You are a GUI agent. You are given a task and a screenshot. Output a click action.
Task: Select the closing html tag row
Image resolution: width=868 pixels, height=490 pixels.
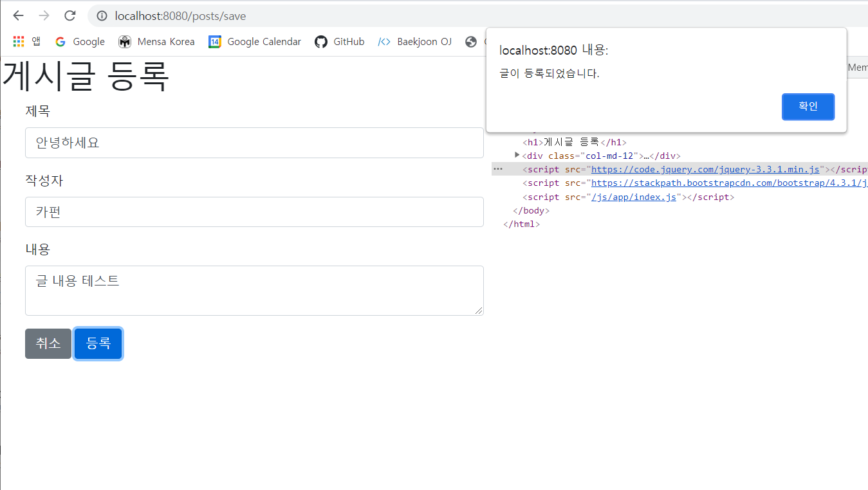[522, 224]
